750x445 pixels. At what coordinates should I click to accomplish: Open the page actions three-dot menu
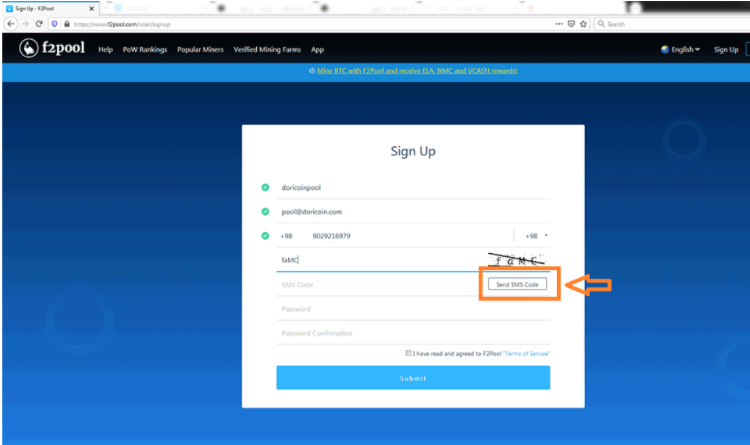[559, 24]
